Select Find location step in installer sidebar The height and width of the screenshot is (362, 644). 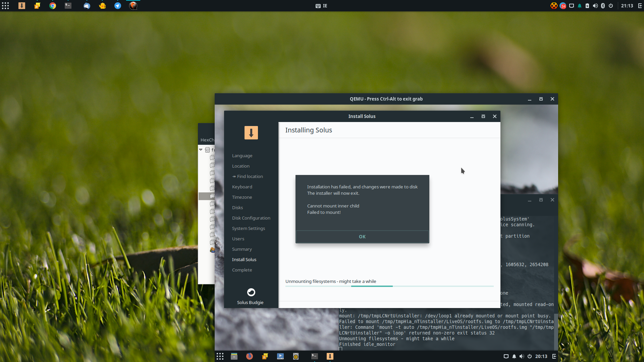[x=248, y=177]
